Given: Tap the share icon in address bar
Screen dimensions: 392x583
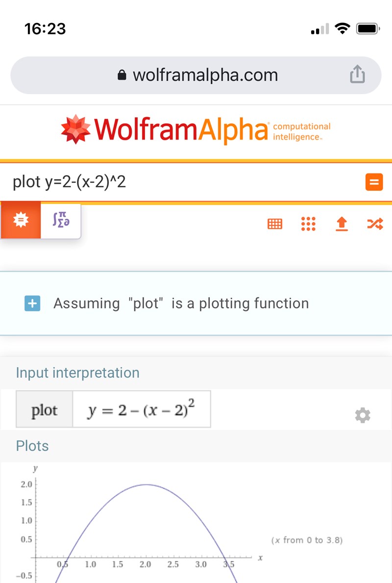Looking at the screenshot, I should click(357, 75).
